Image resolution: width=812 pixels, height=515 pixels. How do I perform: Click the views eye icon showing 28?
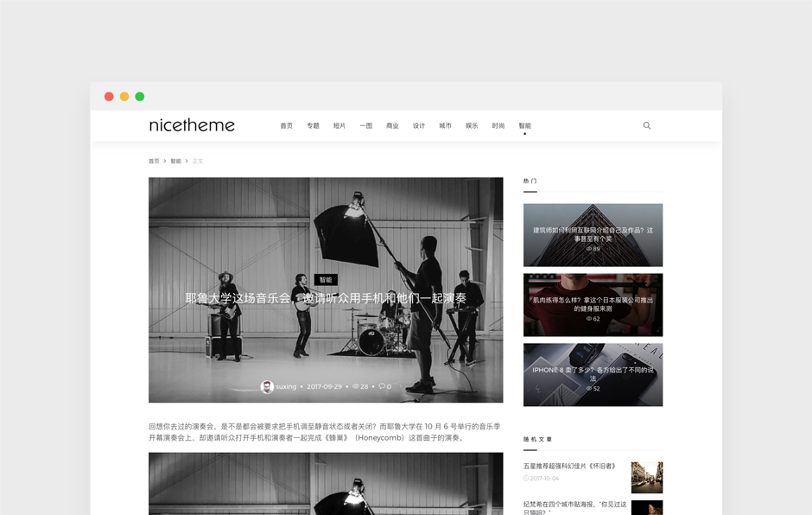[x=356, y=386]
